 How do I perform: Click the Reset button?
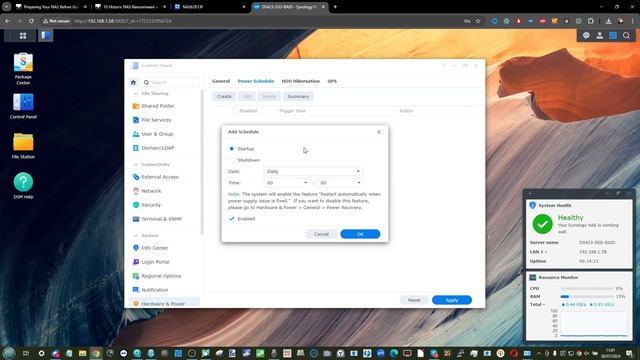[x=414, y=300]
